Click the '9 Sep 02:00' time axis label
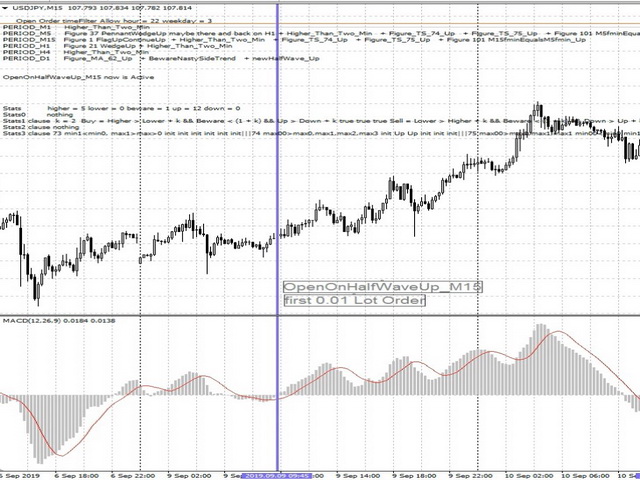640x480 pixels. (189, 476)
